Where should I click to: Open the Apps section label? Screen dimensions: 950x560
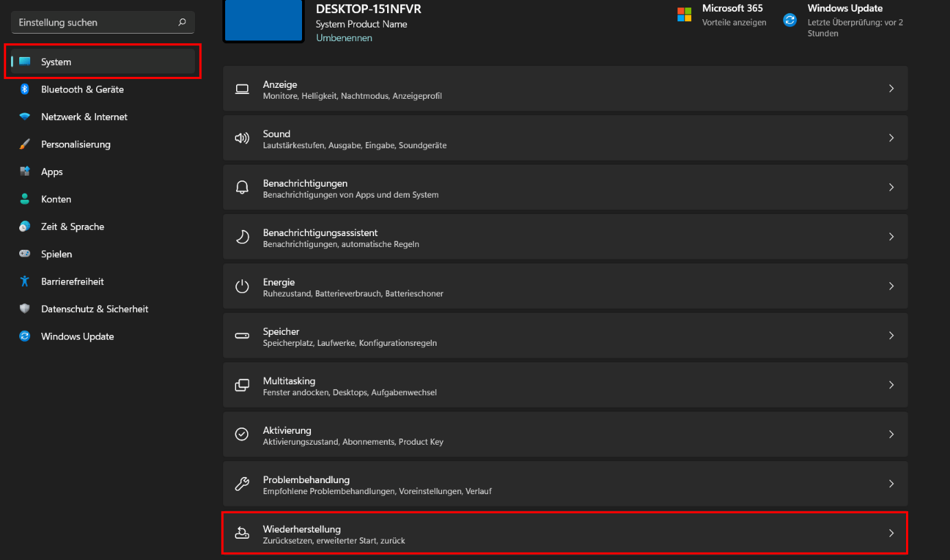51,172
